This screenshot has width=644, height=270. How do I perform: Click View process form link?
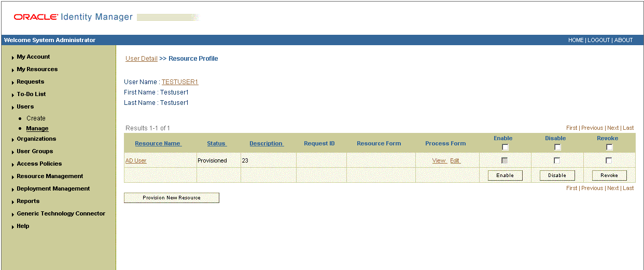(439, 161)
